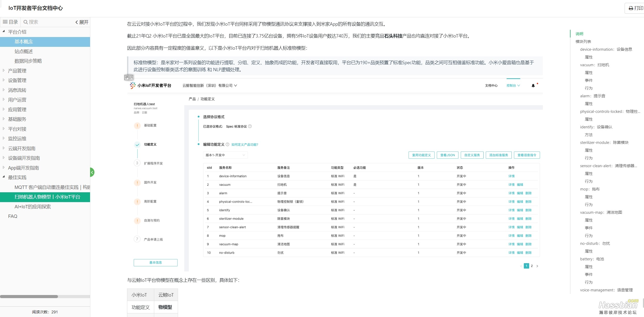Open the AI+IoT的应用探索 article
The image size is (644, 317).
(x=33, y=207)
